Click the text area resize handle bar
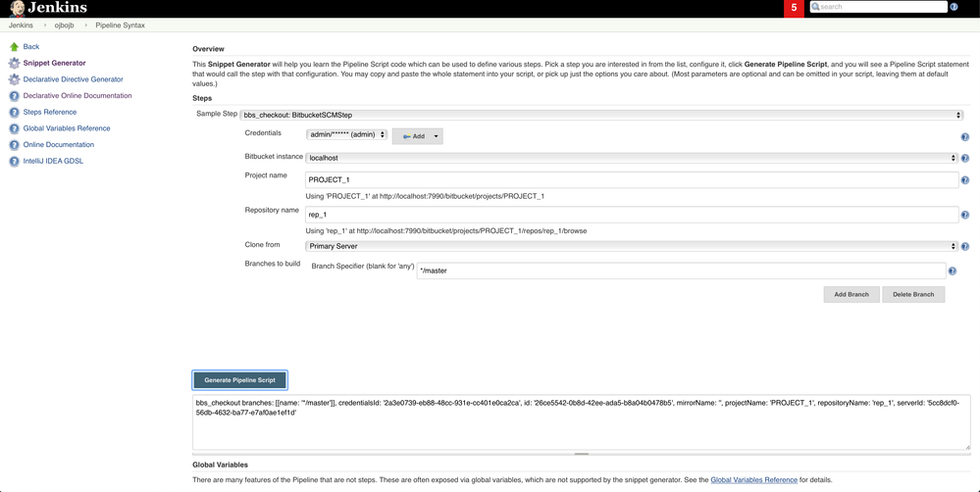 (x=582, y=454)
